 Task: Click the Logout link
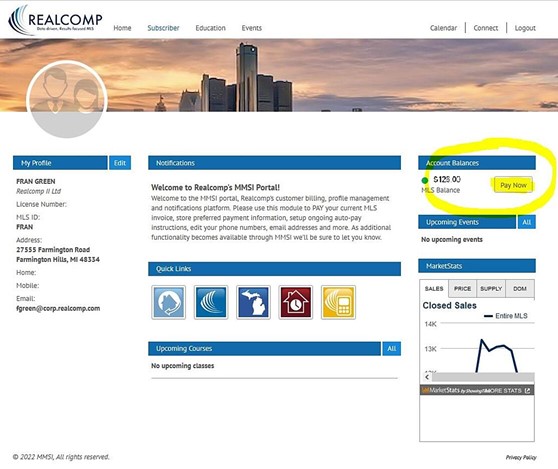pos(525,28)
